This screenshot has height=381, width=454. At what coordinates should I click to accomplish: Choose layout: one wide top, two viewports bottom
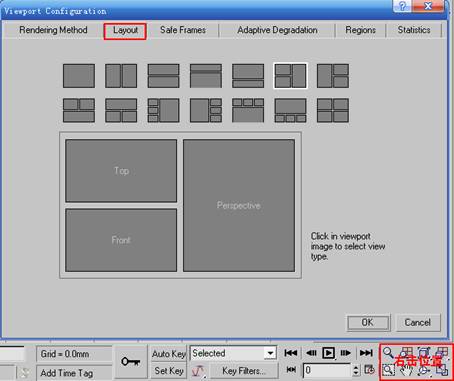(x=121, y=110)
